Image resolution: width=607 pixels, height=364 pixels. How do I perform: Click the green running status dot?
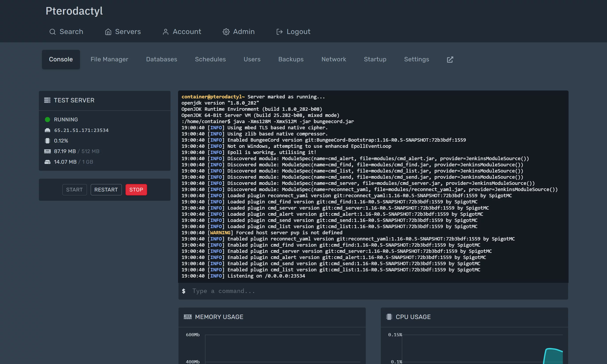pyautogui.click(x=47, y=120)
